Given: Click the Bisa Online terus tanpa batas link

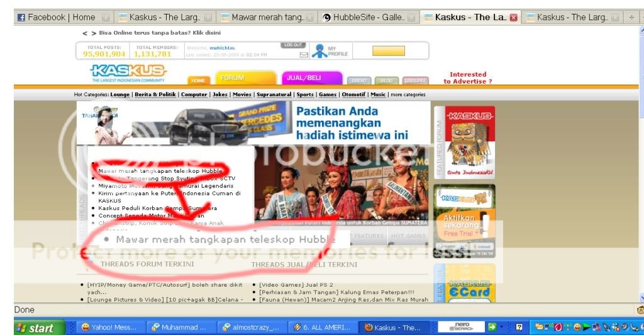Looking at the screenshot, I should pos(160,33).
